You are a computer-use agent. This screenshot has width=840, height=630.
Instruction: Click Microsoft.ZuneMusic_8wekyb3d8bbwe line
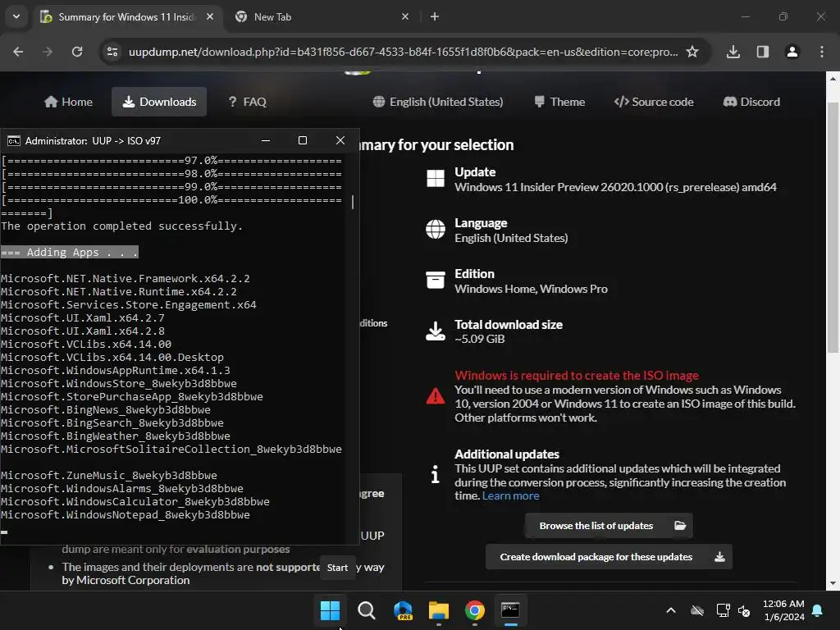(x=109, y=475)
